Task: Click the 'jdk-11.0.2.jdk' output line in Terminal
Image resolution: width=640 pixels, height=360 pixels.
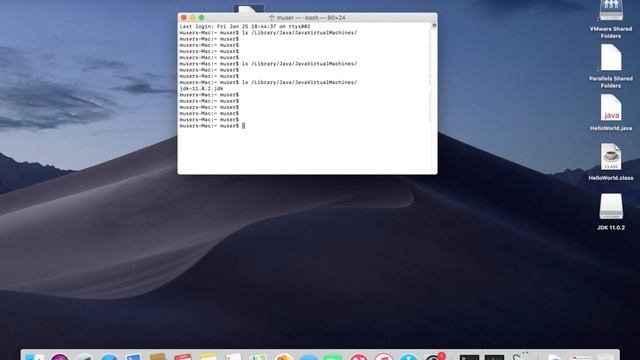Action: click(x=201, y=89)
